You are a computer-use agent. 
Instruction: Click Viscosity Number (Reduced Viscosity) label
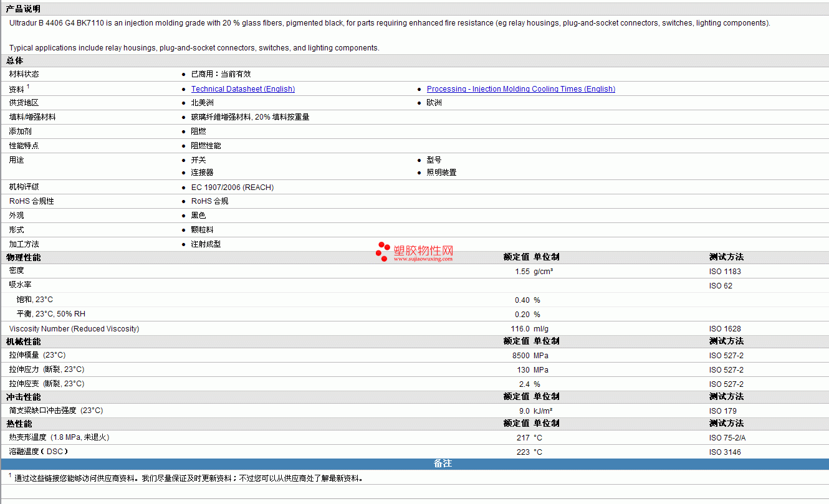pos(74,329)
